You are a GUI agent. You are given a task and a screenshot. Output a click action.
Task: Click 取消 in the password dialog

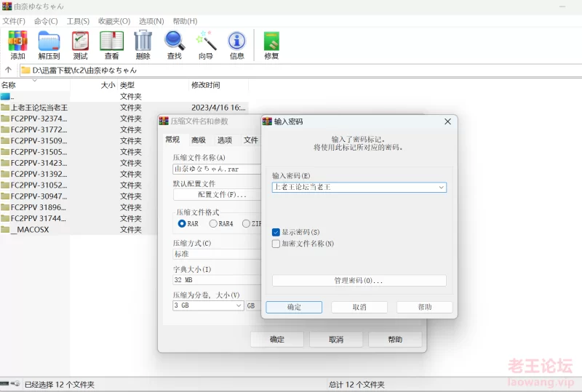(359, 307)
